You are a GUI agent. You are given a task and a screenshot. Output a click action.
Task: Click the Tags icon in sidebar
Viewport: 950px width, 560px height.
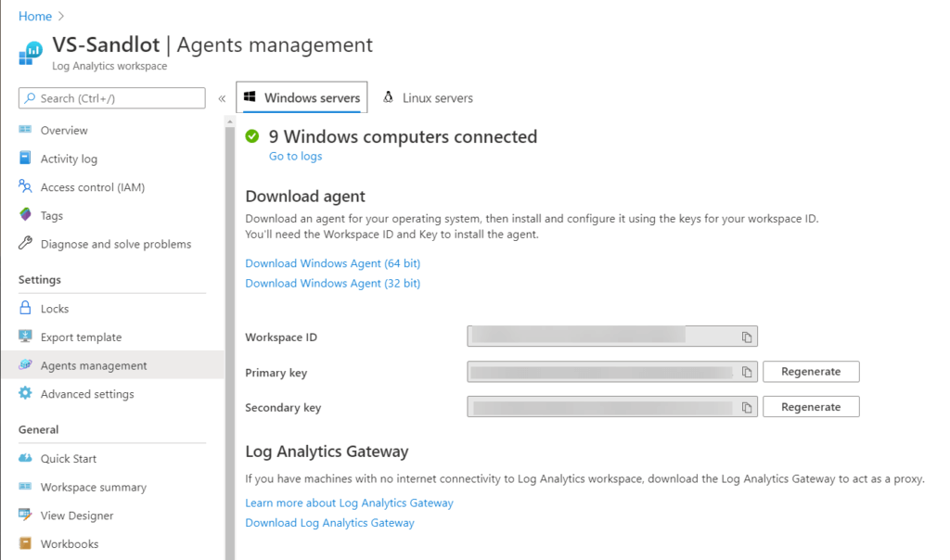[25, 215]
